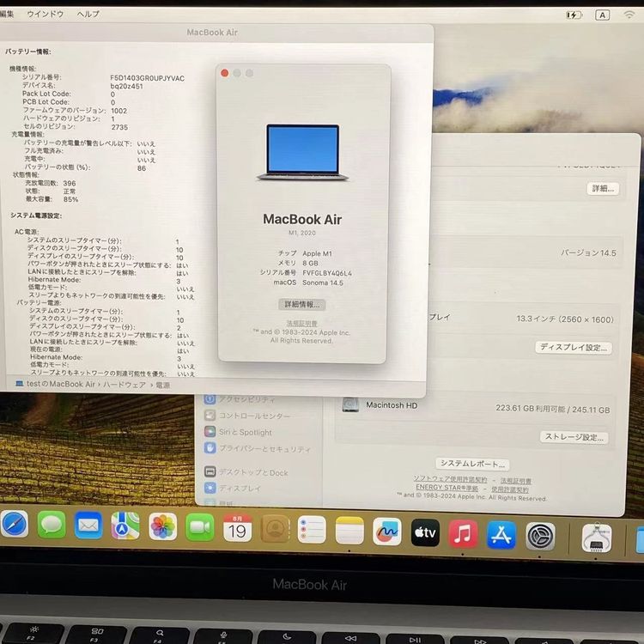
Task: Open Photos app in the Dock
Action: point(162,526)
